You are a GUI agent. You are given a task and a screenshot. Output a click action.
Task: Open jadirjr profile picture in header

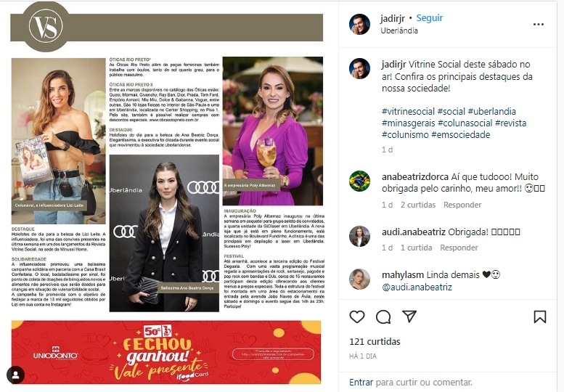coord(359,24)
